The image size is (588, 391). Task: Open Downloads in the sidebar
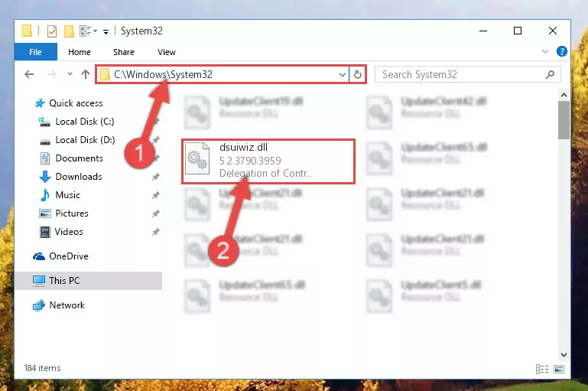coord(79,177)
